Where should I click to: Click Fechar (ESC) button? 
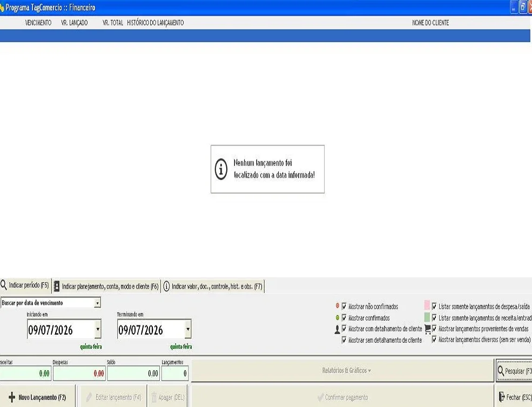(514, 397)
